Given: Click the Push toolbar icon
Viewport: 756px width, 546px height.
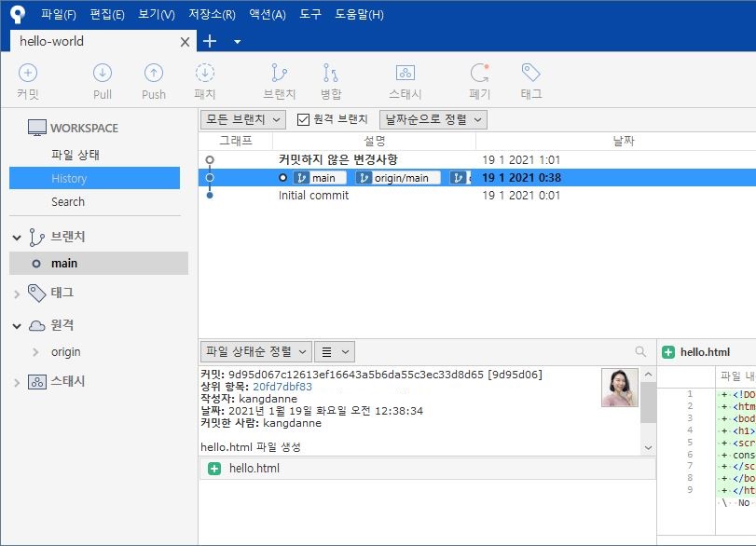Looking at the screenshot, I should click(153, 73).
